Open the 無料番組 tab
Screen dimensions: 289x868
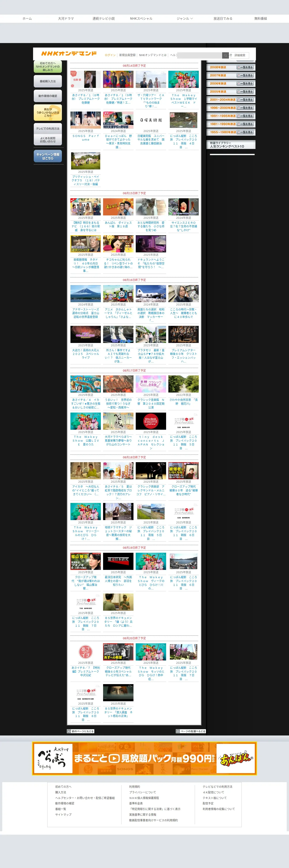260,18
